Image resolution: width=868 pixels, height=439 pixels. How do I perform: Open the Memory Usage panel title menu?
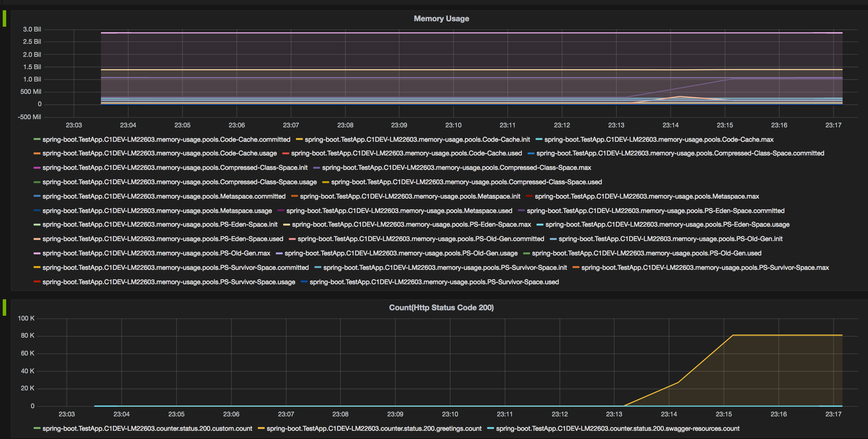tap(441, 19)
